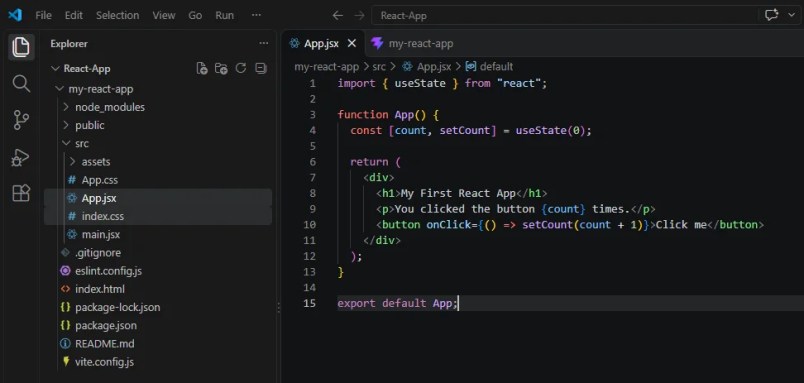
Task: Click the Explorer panel title
Action: click(x=69, y=44)
